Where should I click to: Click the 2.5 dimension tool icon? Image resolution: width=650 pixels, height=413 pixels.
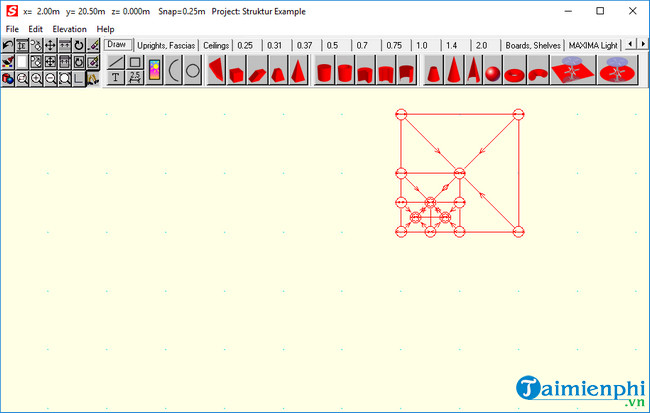point(135,77)
